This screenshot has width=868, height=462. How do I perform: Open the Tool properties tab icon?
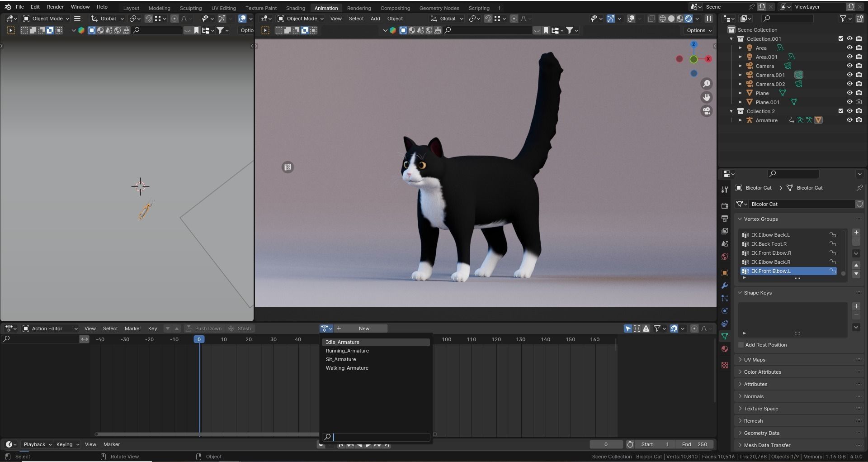tap(725, 190)
